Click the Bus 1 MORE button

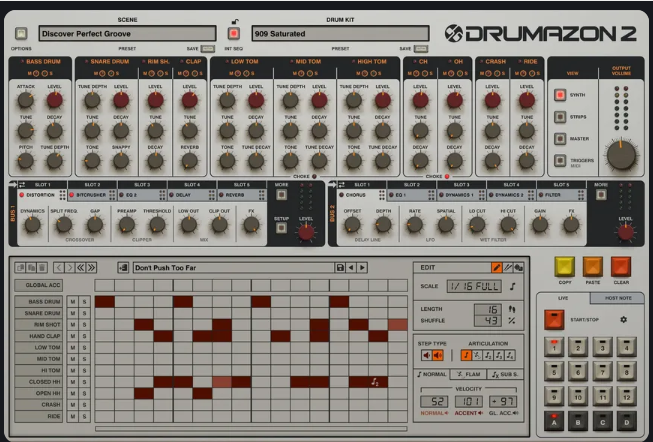point(282,195)
